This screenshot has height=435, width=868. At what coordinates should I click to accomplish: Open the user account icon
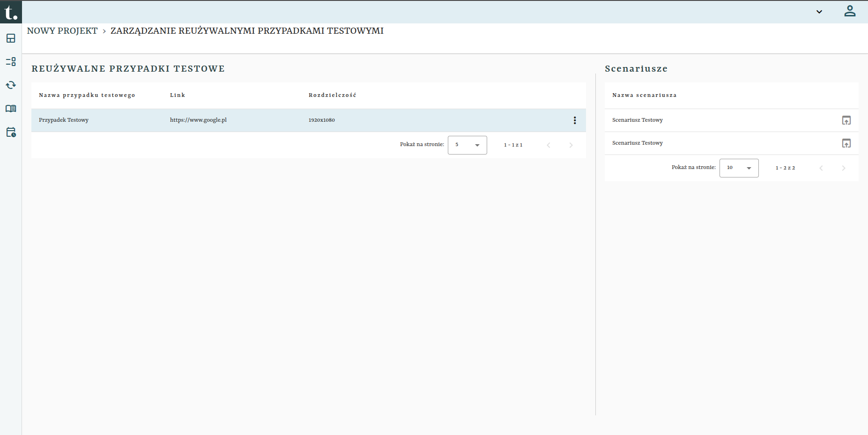click(850, 11)
